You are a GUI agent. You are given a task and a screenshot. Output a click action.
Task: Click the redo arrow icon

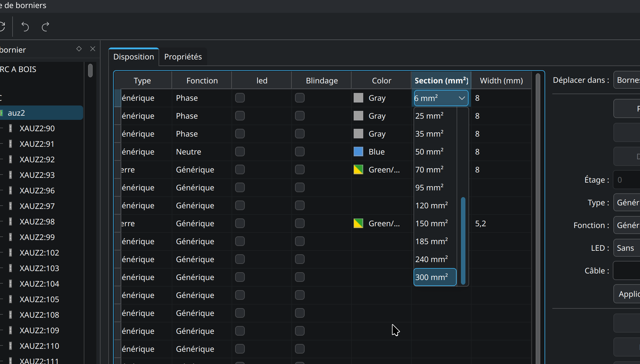(x=45, y=27)
